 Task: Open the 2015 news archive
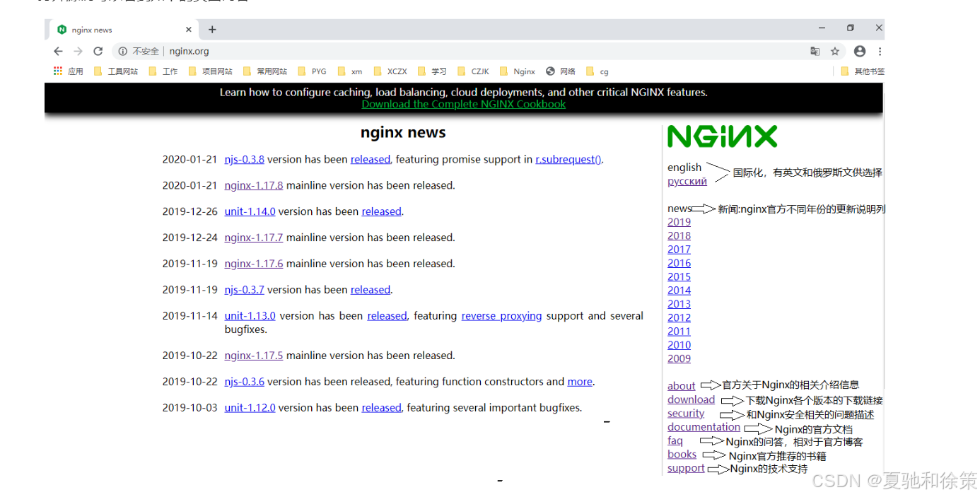(679, 277)
